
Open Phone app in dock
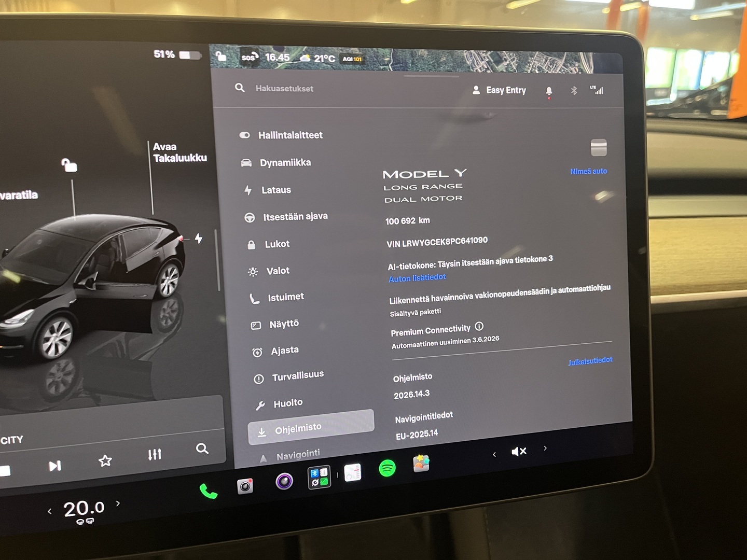(209, 491)
